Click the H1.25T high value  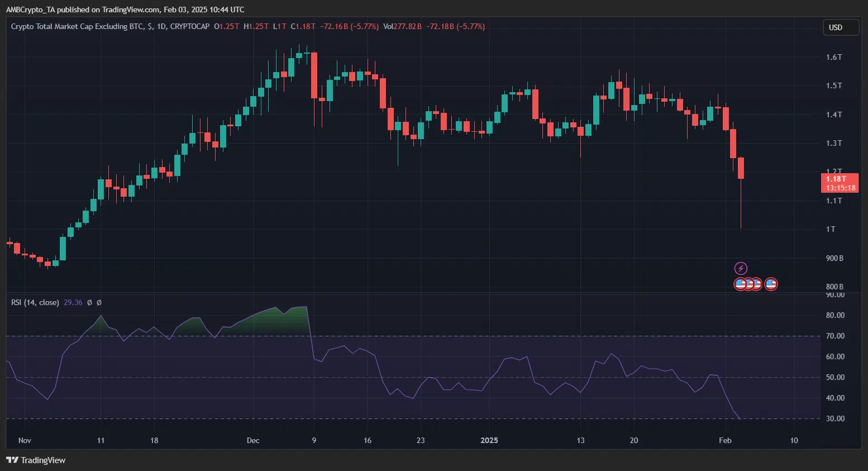[x=256, y=26]
